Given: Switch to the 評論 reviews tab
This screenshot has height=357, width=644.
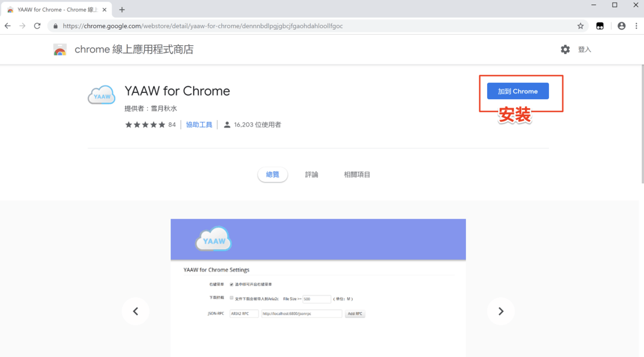Looking at the screenshot, I should click(x=312, y=175).
